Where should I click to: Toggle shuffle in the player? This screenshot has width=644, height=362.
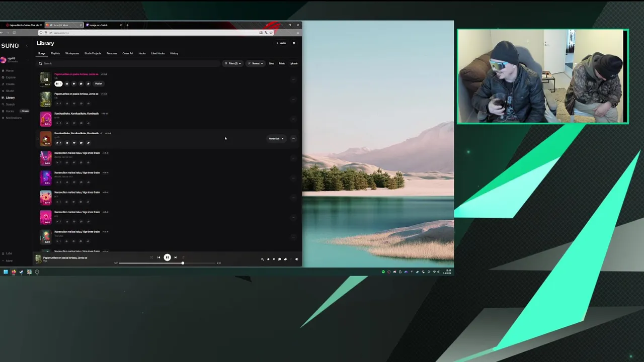pyautogui.click(x=151, y=257)
